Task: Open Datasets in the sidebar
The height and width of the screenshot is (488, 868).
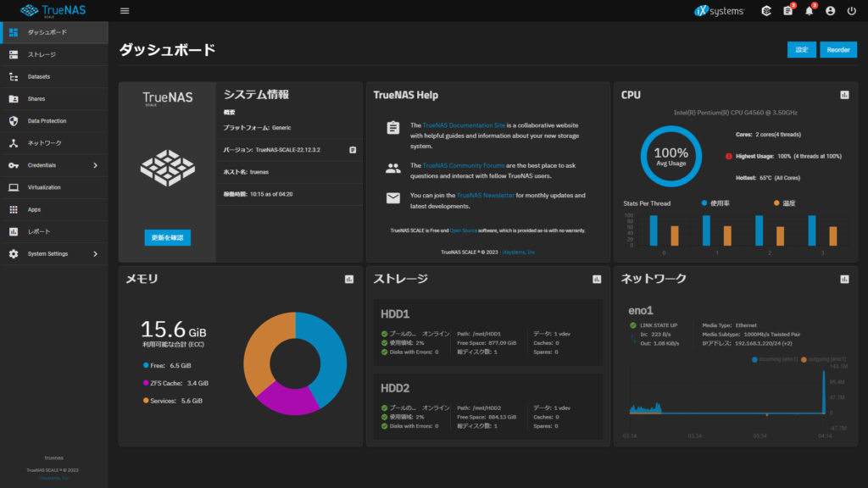Action: point(38,77)
